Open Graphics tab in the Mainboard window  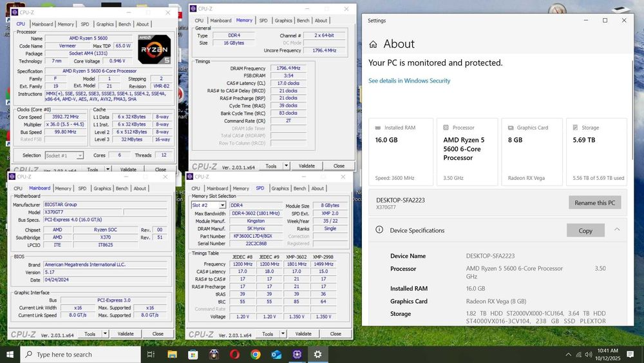click(102, 188)
